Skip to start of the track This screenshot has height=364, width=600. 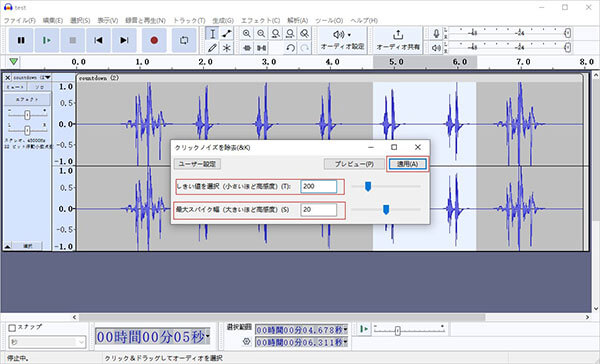(98, 40)
